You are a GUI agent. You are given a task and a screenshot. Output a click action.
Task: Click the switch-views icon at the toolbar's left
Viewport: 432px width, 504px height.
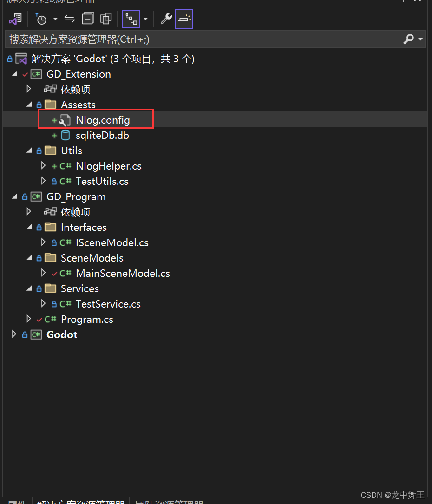pyautogui.click(x=16, y=19)
